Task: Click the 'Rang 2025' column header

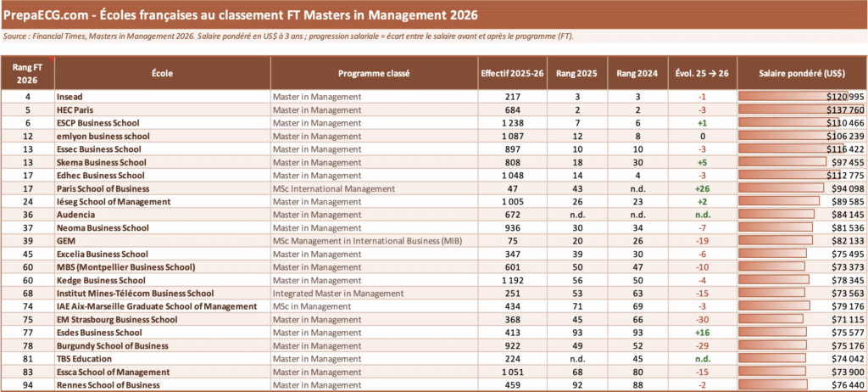Action: click(x=577, y=73)
